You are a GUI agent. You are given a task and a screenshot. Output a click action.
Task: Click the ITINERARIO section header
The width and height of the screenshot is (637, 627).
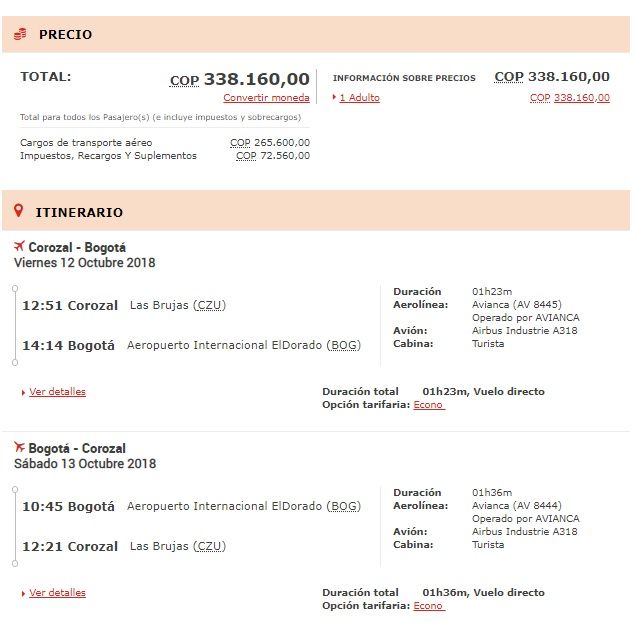pos(79,212)
